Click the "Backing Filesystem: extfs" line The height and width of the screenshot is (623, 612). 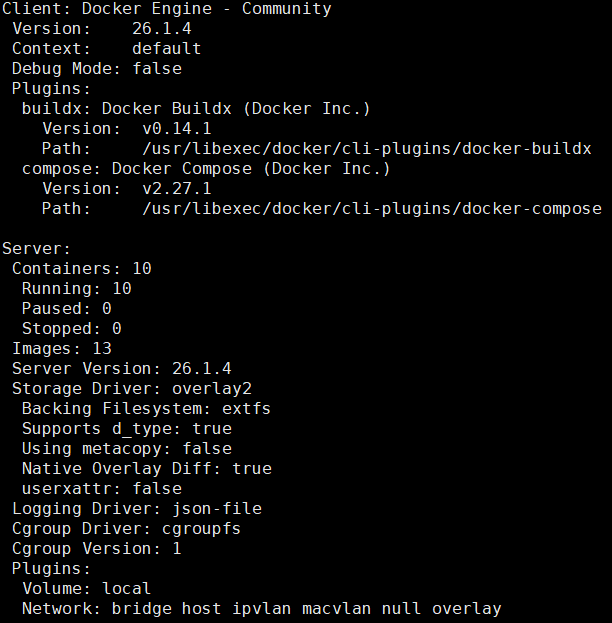pos(146,408)
